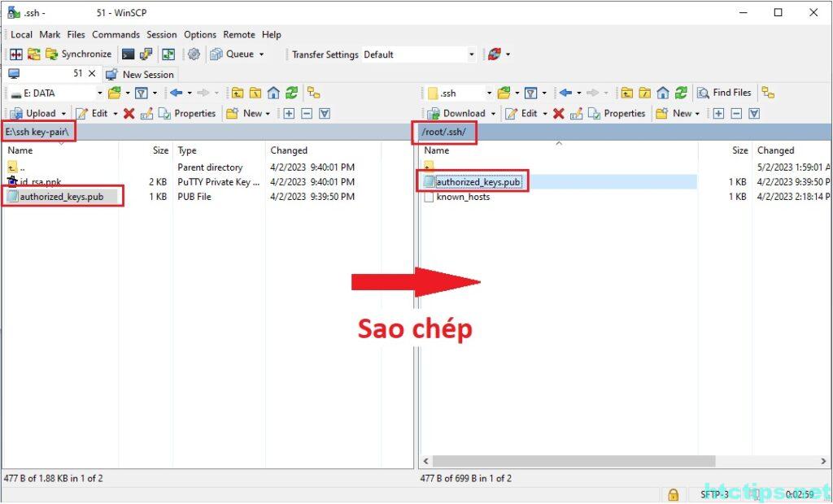833x504 pixels.
Task: Sort remote panel by Size column
Action: 740,151
